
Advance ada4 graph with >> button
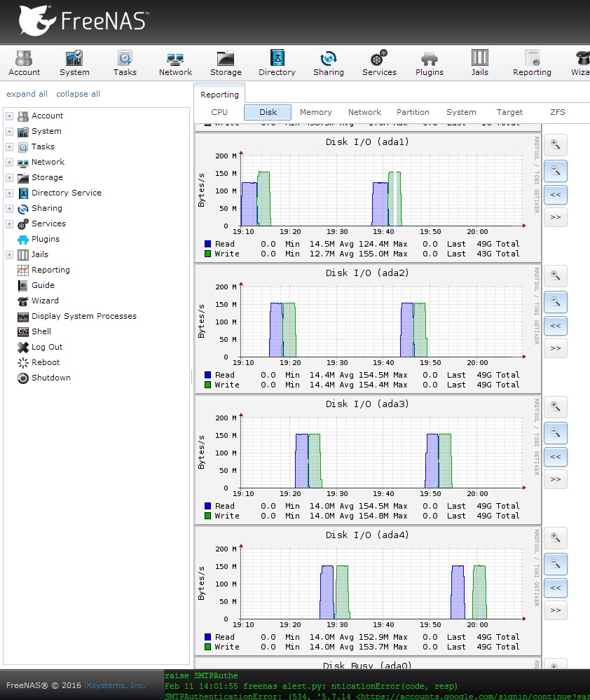[555, 610]
